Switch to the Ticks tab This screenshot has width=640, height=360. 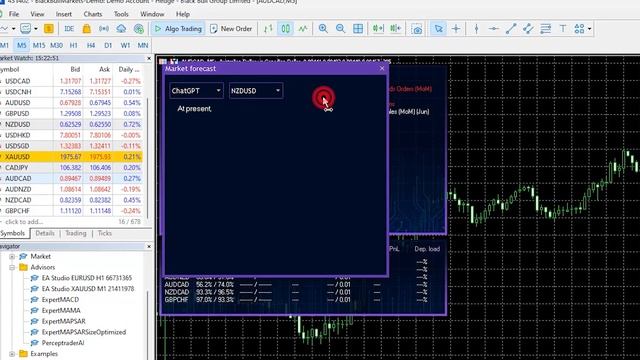(104, 233)
